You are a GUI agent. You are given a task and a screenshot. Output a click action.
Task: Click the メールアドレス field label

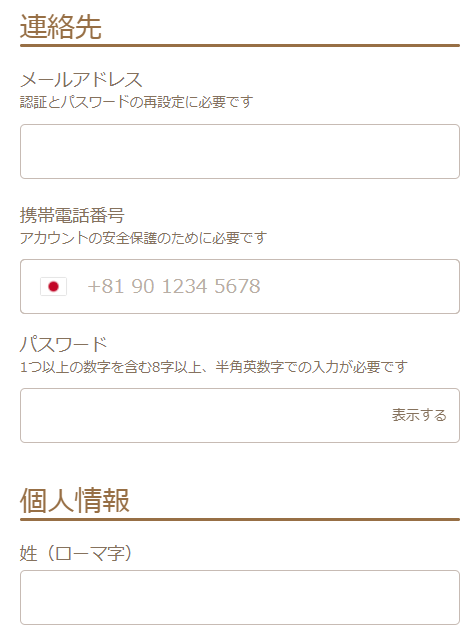(81, 80)
